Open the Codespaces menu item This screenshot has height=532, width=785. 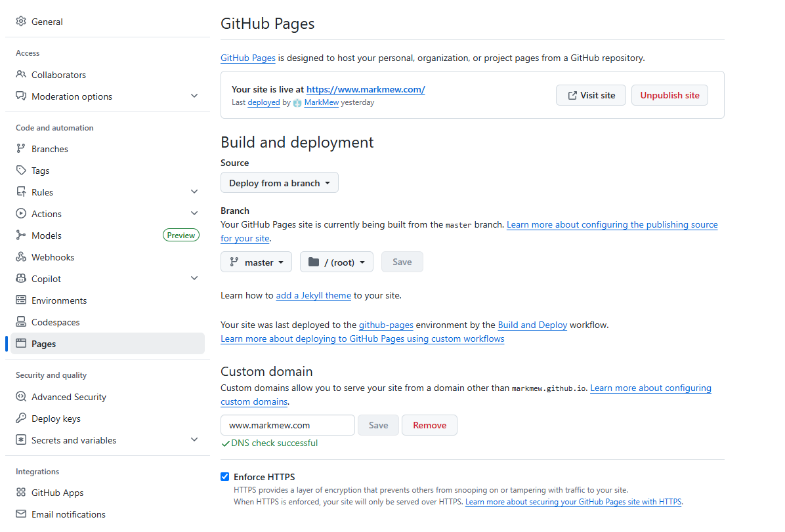(108, 322)
